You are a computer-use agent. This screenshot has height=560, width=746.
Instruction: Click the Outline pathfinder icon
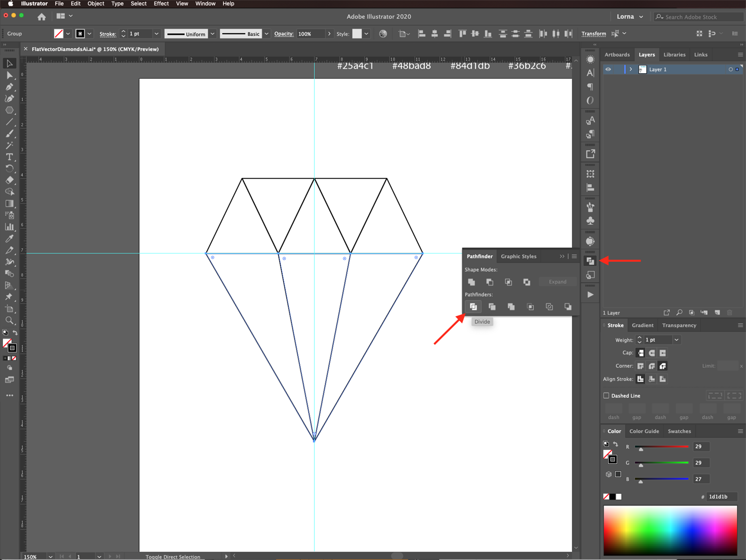(549, 307)
